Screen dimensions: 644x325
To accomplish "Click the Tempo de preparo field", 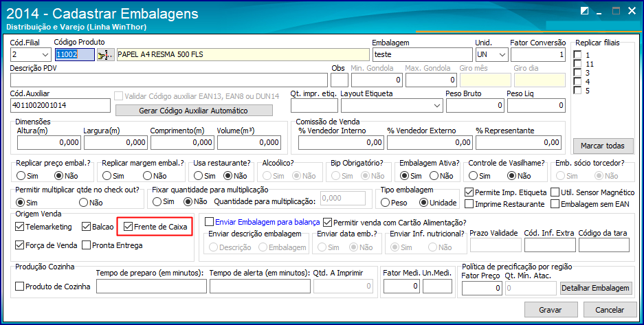I will pyautogui.click(x=152, y=287).
